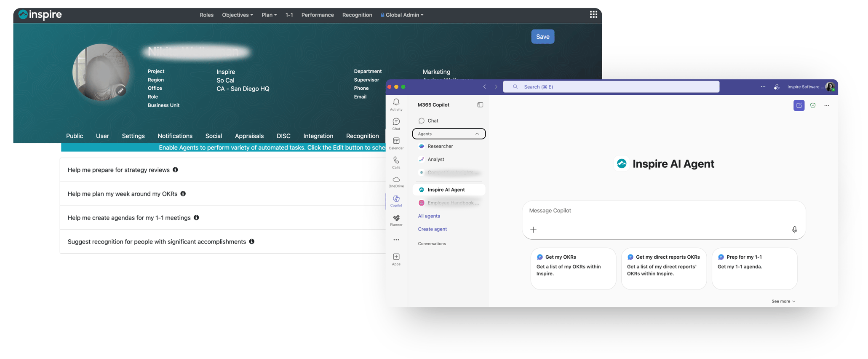
Task: Expand the Plan dropdown menu
Action: tap(269, 15)
